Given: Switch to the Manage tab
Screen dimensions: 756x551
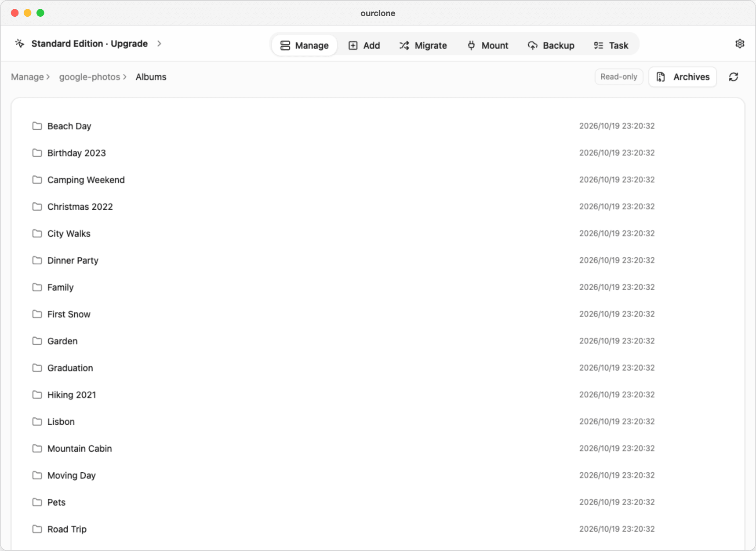Looking at the screenshot, I should click(304, 45).
